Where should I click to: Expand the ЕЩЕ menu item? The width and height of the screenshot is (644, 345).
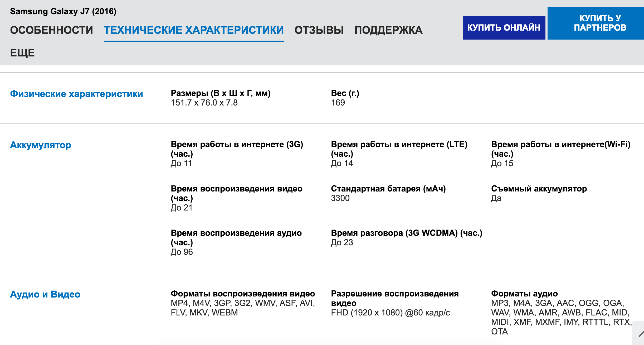(x=22, y=53)
